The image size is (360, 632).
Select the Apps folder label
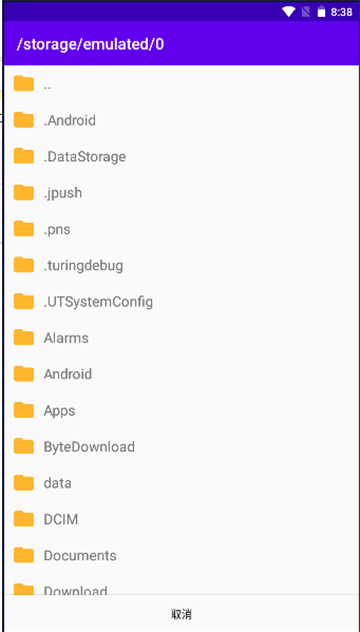[60, 411]
